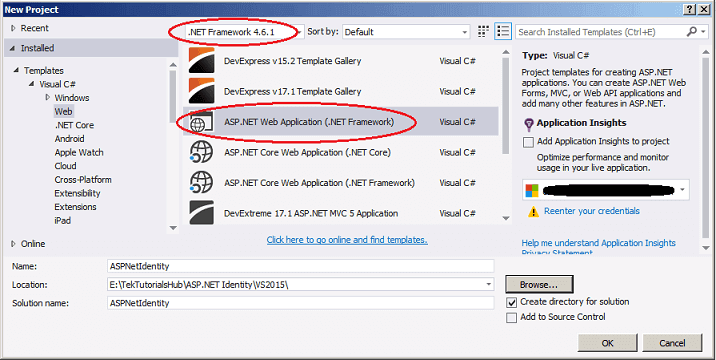Click the DevExtreme 17.1 MVC 5 icon
Image resolution: width=716 pixels, height=360 pixels.
[201, 213]
